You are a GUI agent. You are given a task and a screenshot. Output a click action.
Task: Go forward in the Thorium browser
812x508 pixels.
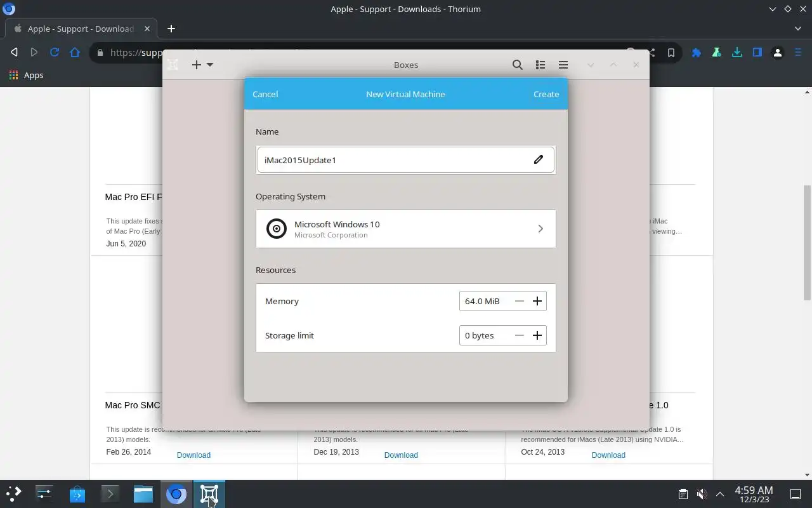point(34,52)
